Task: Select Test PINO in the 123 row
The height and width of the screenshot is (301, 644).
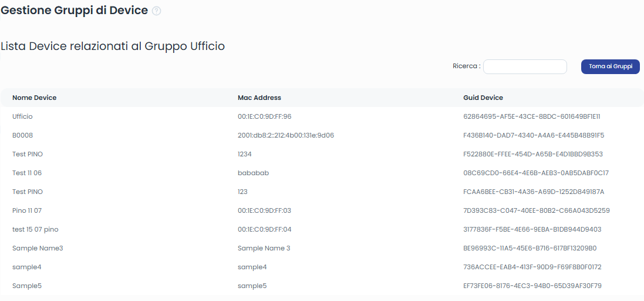Action: [x=28, y=192]
